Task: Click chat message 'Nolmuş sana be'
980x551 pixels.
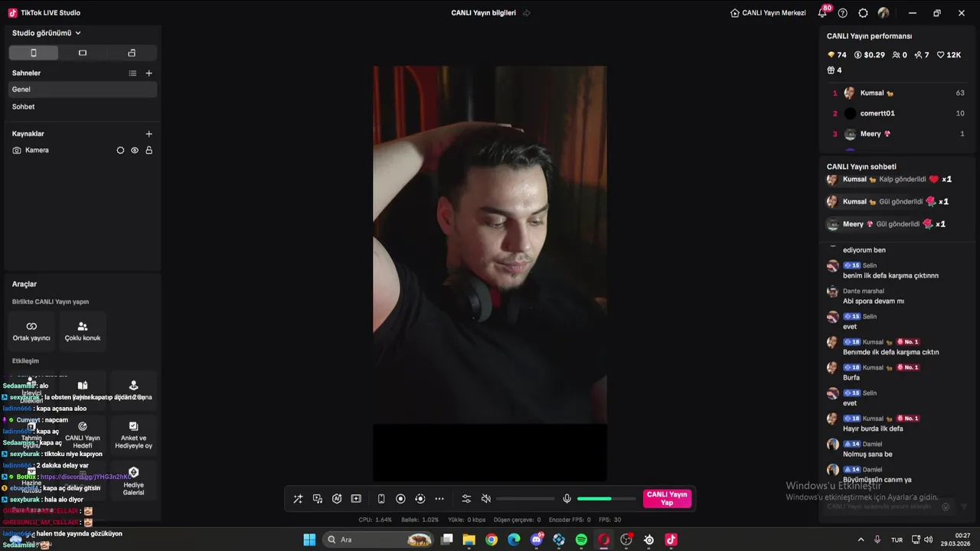Action: tap(867, 455)
